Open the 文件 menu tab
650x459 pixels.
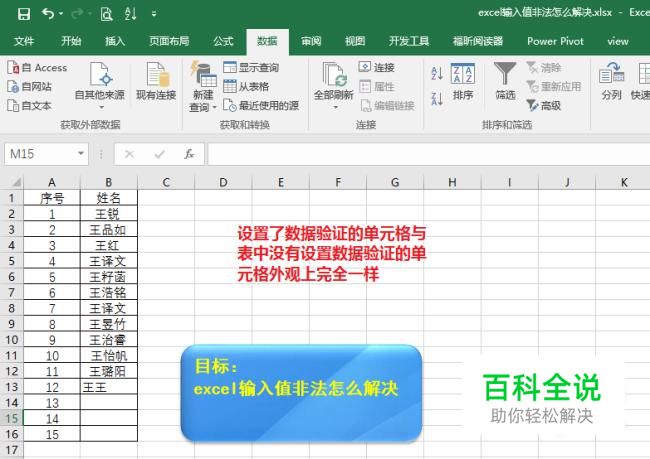click(24, 41)
